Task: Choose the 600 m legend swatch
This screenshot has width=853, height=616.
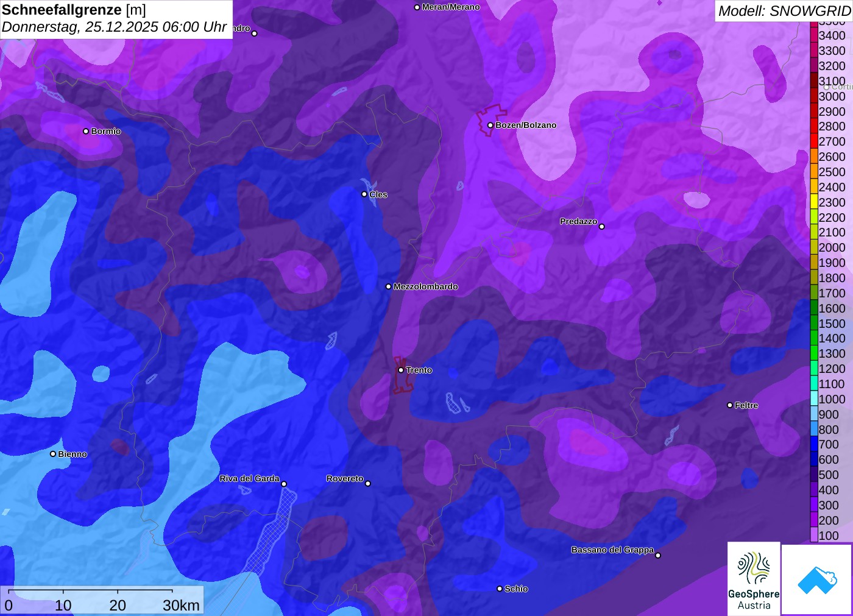Action: pyautogui.click(x=813, y=459)
